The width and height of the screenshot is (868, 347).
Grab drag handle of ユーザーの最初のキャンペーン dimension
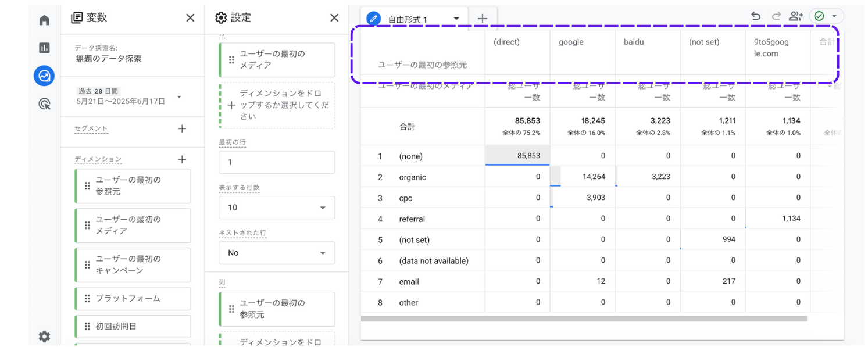click(87, 265)
